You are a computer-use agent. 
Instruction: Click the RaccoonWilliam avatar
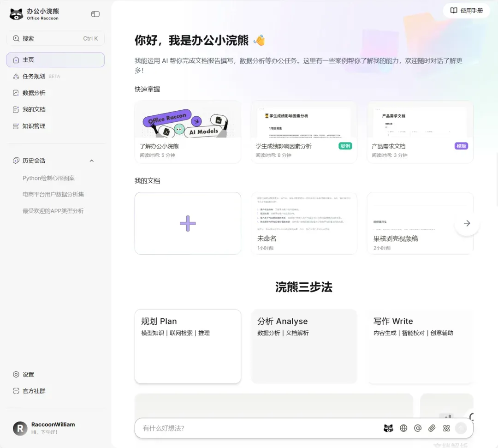[x=20, y=428]
